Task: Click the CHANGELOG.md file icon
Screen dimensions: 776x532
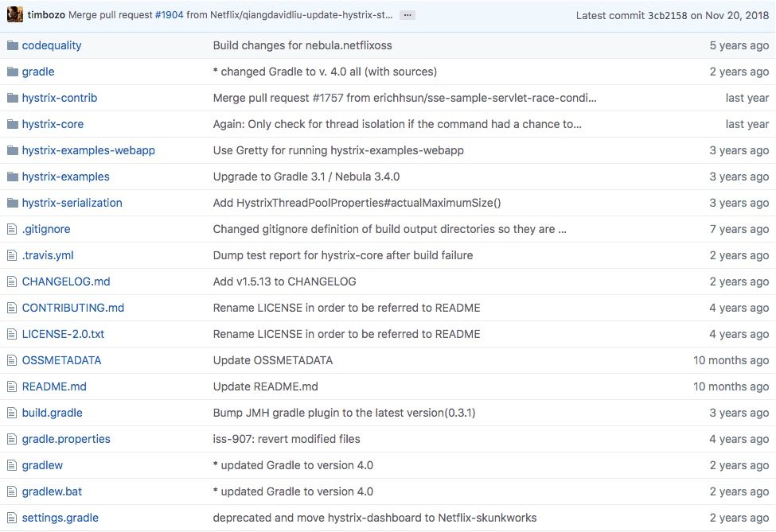Action: (12, 282)
